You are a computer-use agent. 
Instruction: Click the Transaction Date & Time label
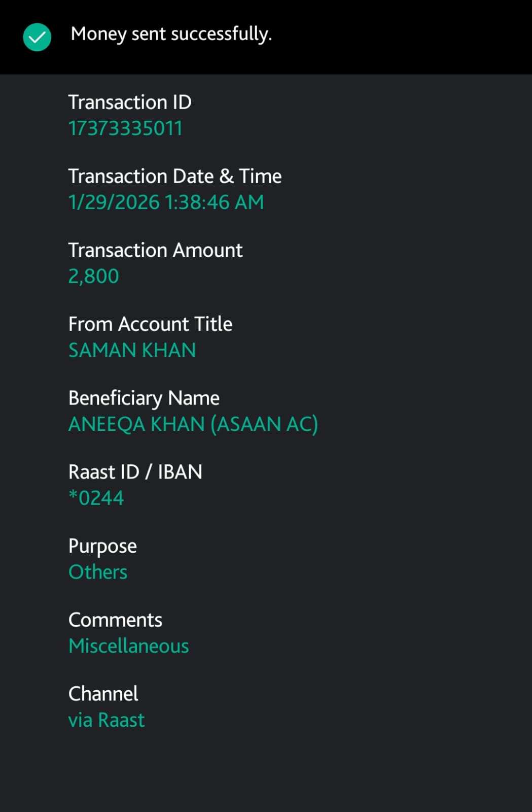175,177
